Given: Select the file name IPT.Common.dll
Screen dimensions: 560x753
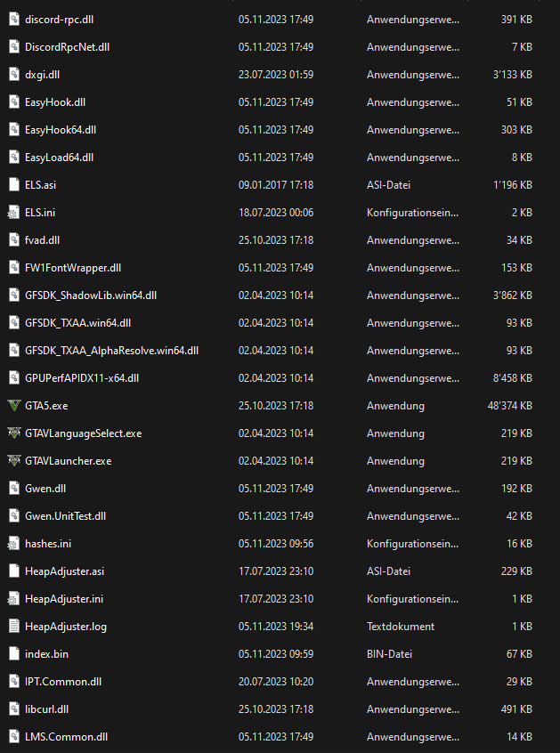Looking at the screenshot, I should pos(63,682).
